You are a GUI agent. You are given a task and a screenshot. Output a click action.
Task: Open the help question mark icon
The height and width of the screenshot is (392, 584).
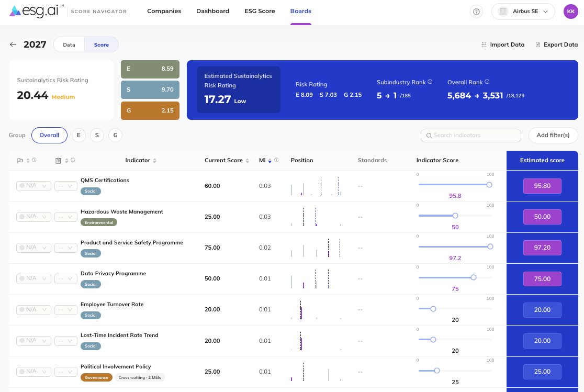tap(476, 12)
